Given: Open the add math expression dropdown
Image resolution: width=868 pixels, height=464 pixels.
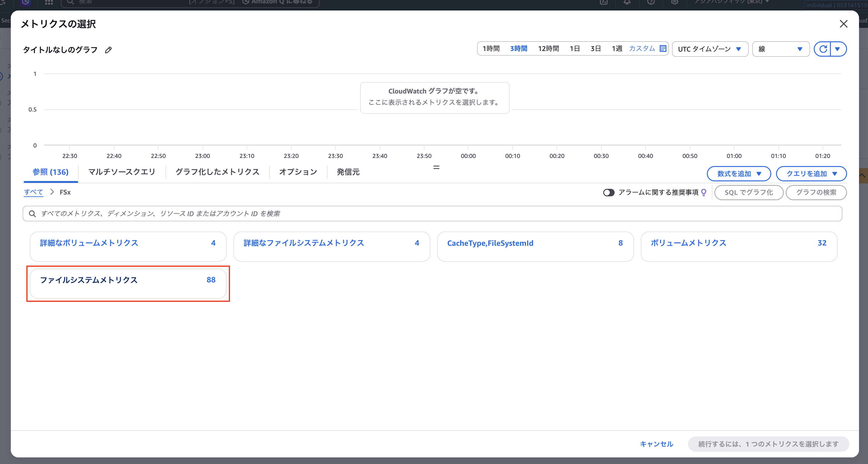Looking at the screenshot, I should (739, 174).
